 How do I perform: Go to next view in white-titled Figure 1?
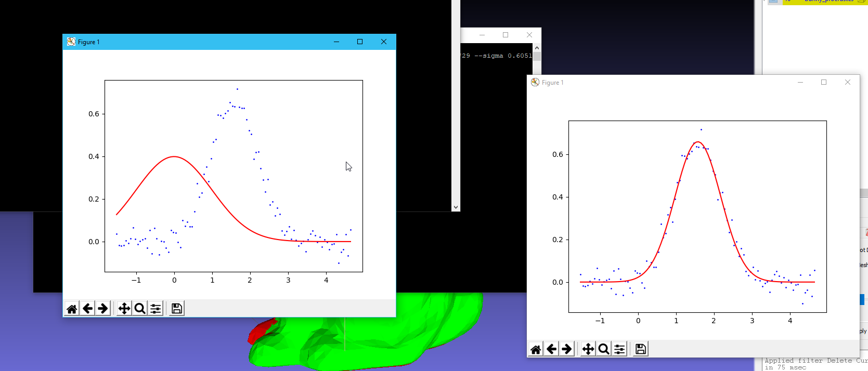(567, 349)
